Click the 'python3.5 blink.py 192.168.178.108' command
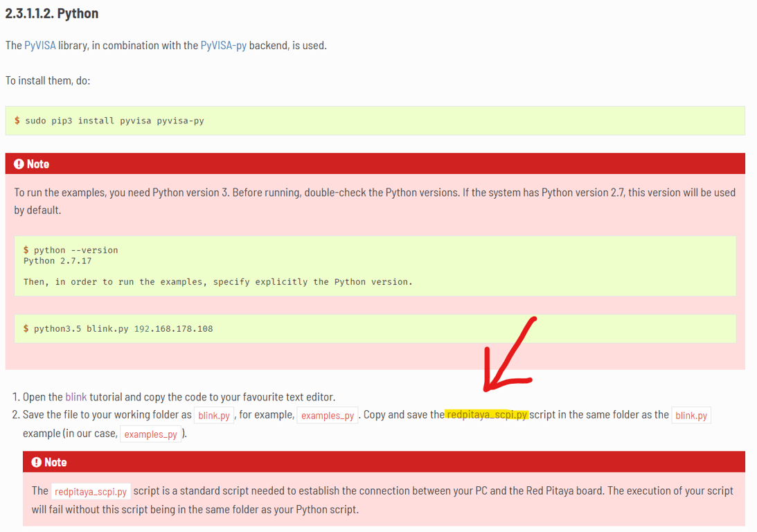This screenshot has width=757, height=532. 123,329
